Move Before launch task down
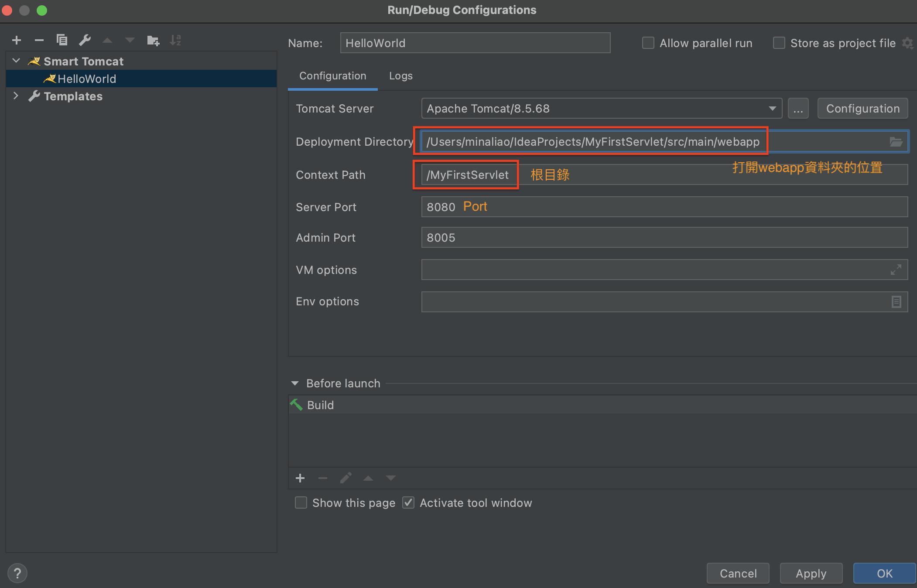 pos(391,478)
